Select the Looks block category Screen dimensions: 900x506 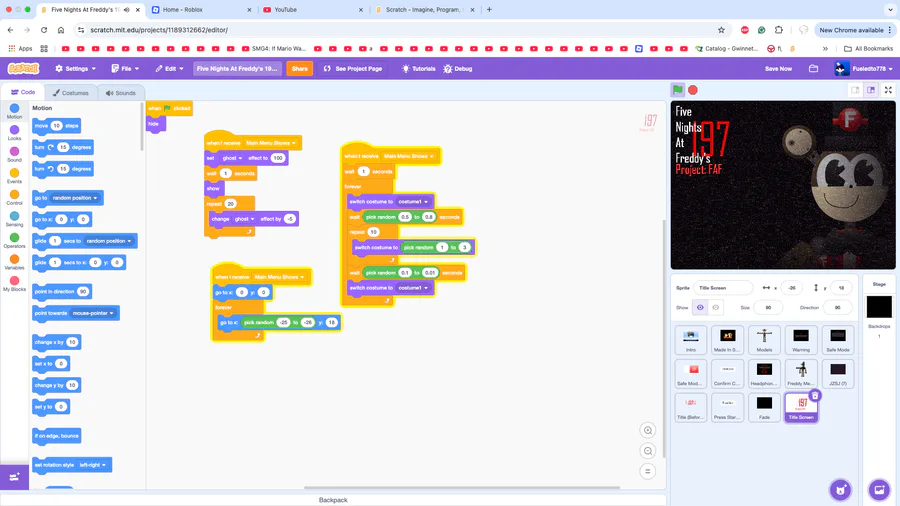pyautogui.click(x=14, y=133)
